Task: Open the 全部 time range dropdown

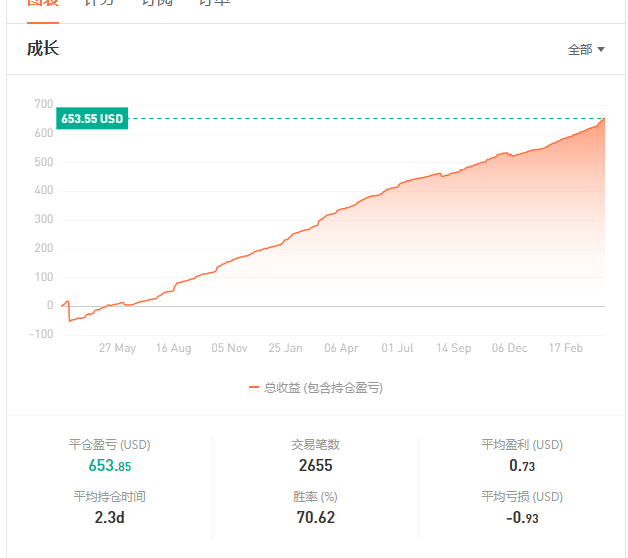Action: coord(586,50)
